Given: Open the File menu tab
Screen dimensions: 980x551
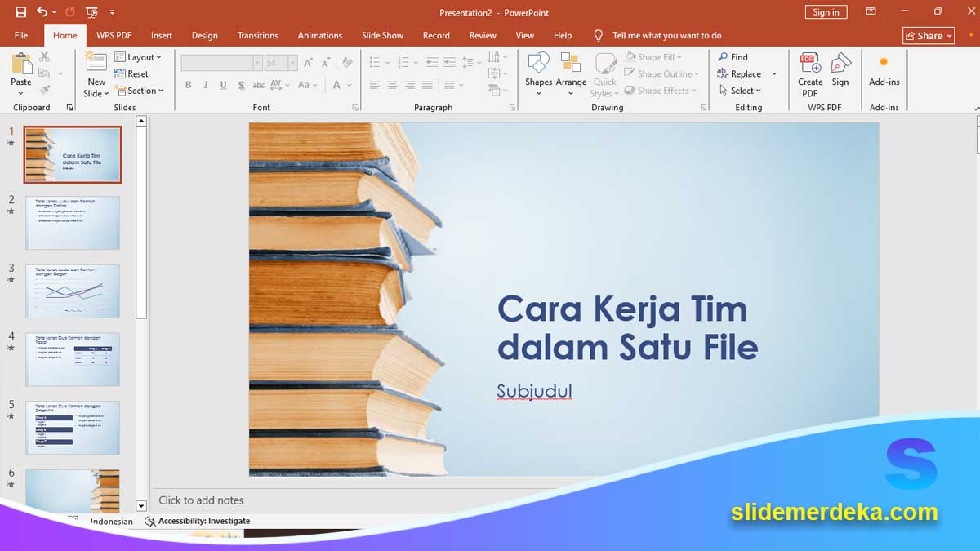Looking at the screenshot, I should click(x=21, y=35).
